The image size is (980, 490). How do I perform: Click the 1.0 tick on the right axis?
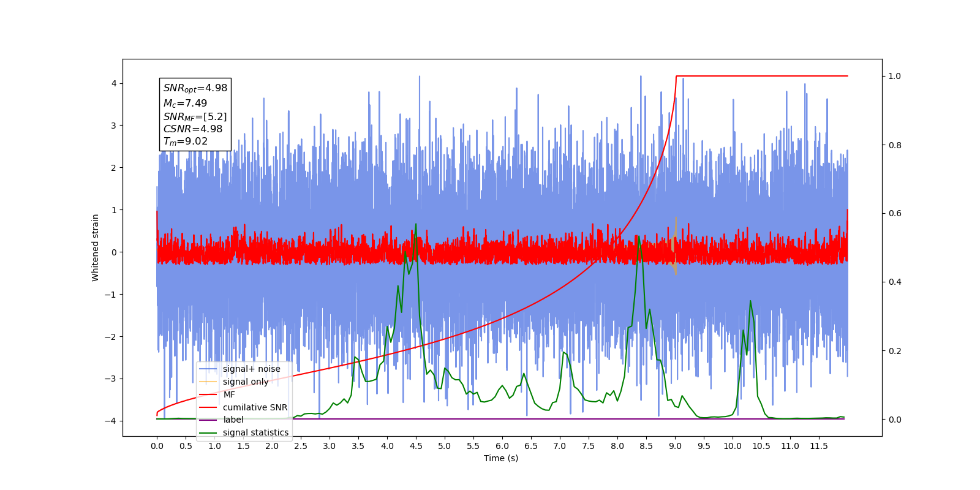click(895, 76)
